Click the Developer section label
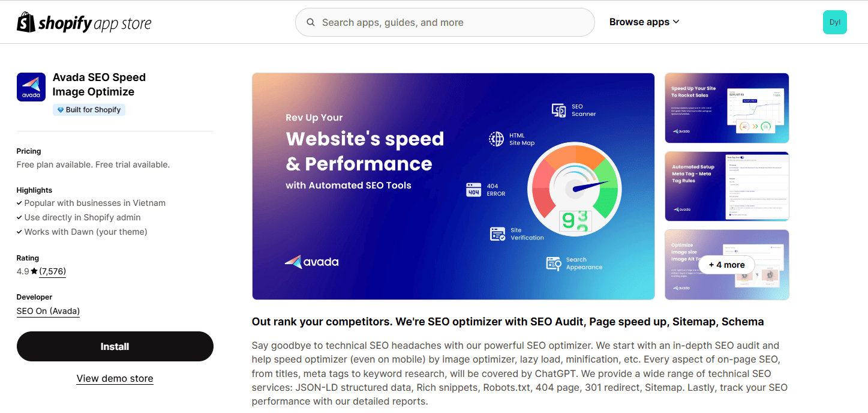This screenshot has width=868, height=413. [x=34, y=297]
